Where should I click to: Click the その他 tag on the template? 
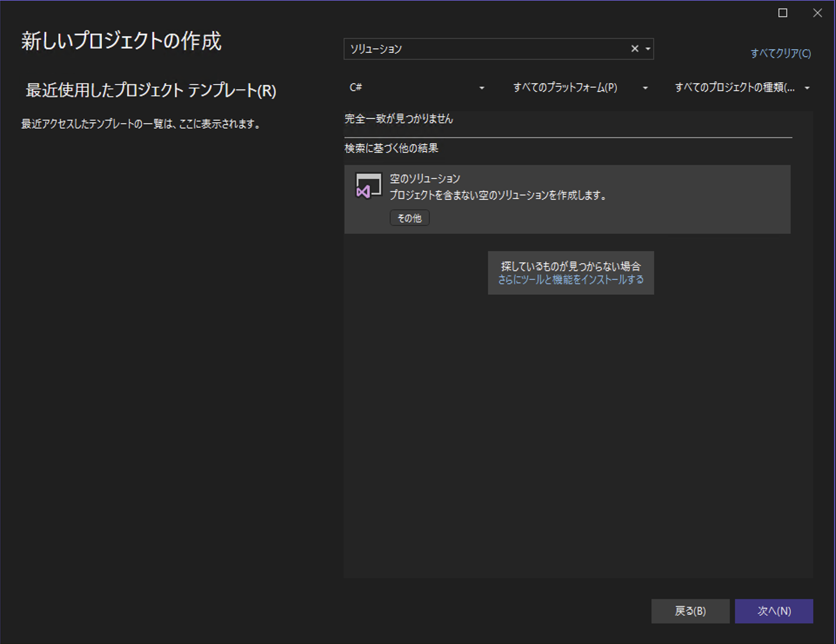pyautogui.click(x=409, y=218)
